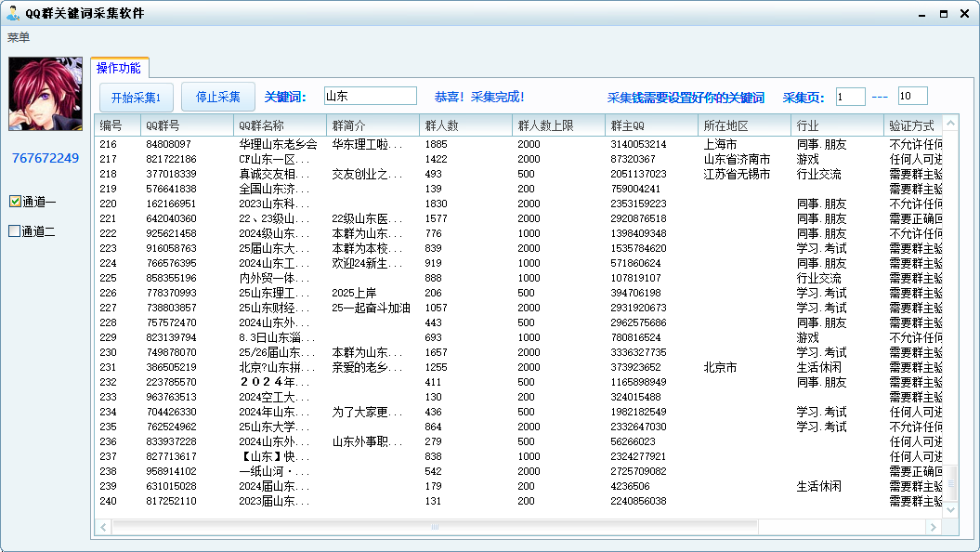Click the horizontal scrollbar right arrow
Viewport: 980px width, 552px height.
[x=934, y=527]
